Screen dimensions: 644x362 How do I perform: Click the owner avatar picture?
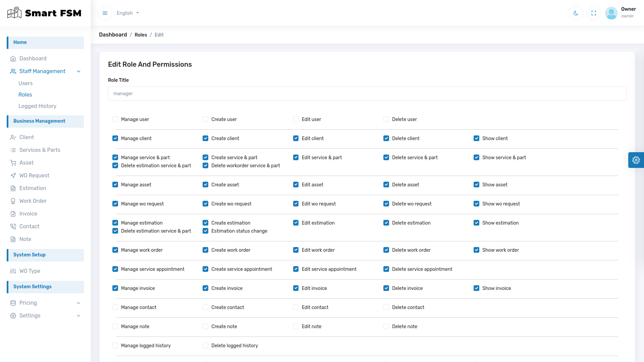click(x=611, y=13)
